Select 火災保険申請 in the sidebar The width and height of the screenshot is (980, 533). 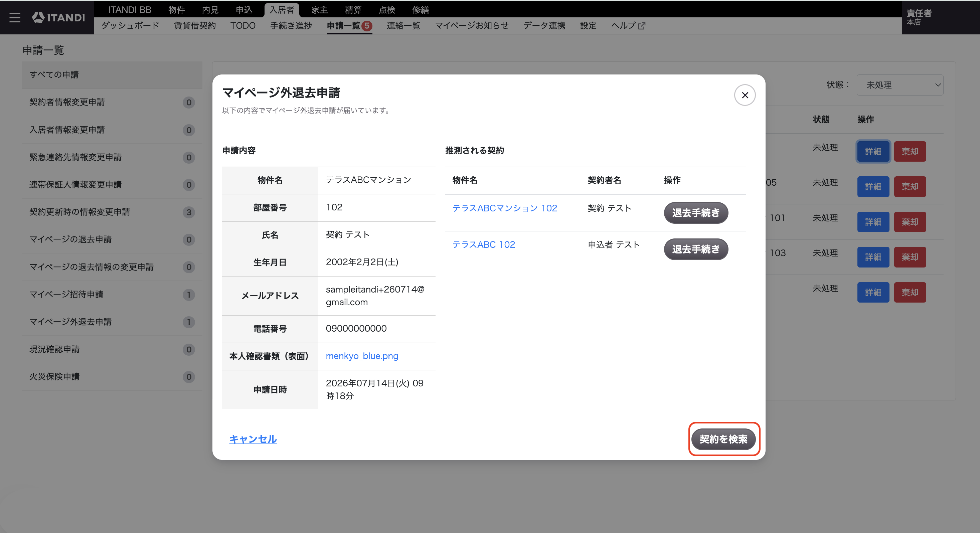pyautogui.click(x=112, y=377)
